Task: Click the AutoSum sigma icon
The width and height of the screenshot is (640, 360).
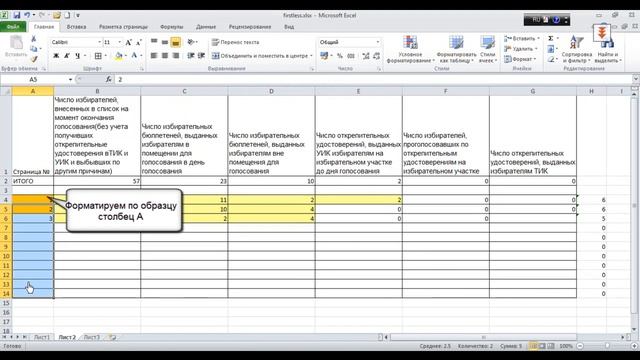Action: pyautogui.click(x=551, y=38)
